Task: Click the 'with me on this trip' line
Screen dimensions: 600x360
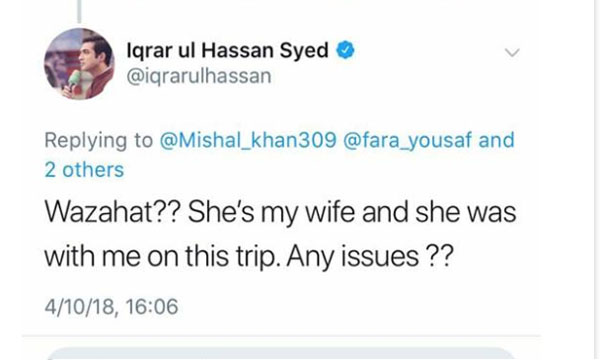Action: coord(160,256)
